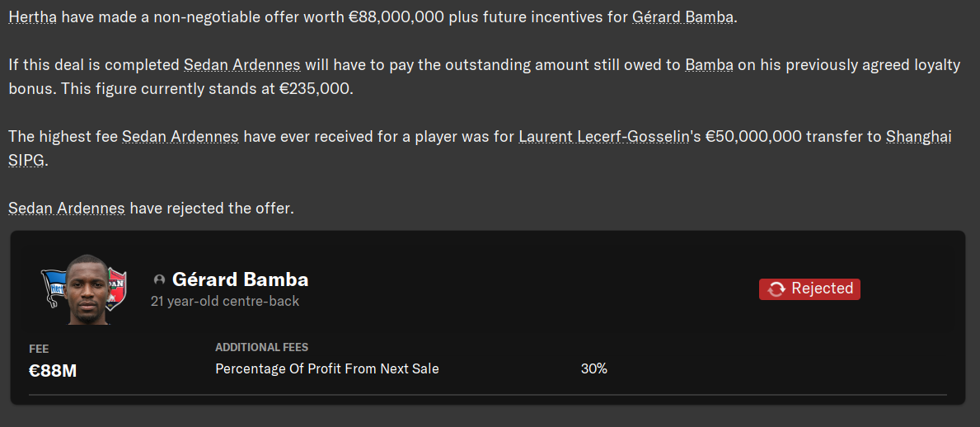Viewport: 980px width, 427px height.
Task: Click the red Rejected status label
Action: coord(821,289)
